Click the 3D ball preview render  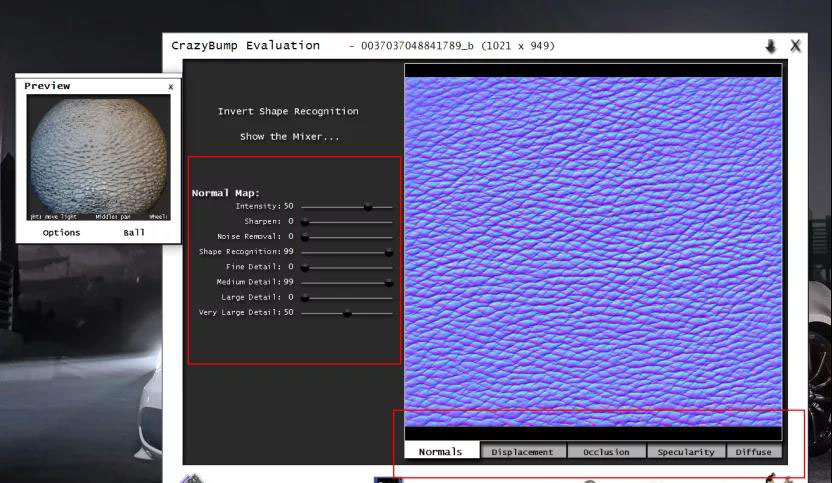click(x=98, y=156)
